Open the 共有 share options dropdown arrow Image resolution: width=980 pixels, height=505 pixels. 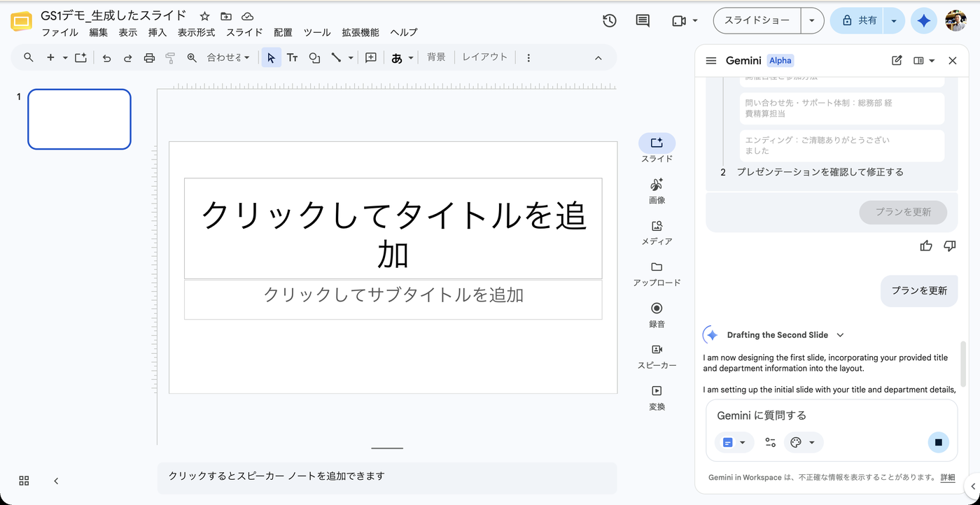click(x=894, y=21)
